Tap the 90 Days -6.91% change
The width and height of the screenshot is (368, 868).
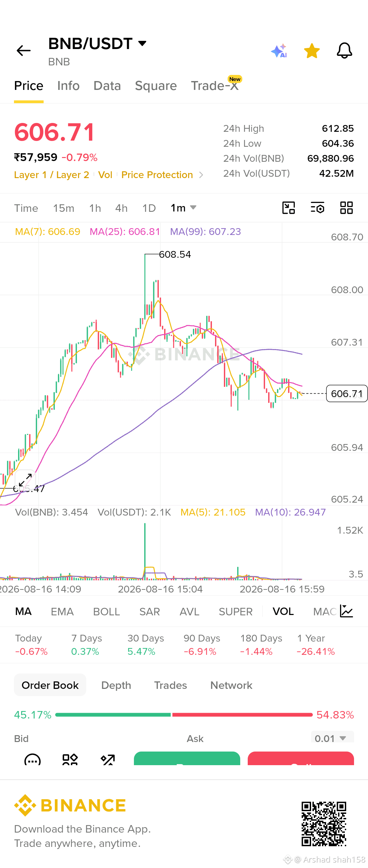coord(202,645)
